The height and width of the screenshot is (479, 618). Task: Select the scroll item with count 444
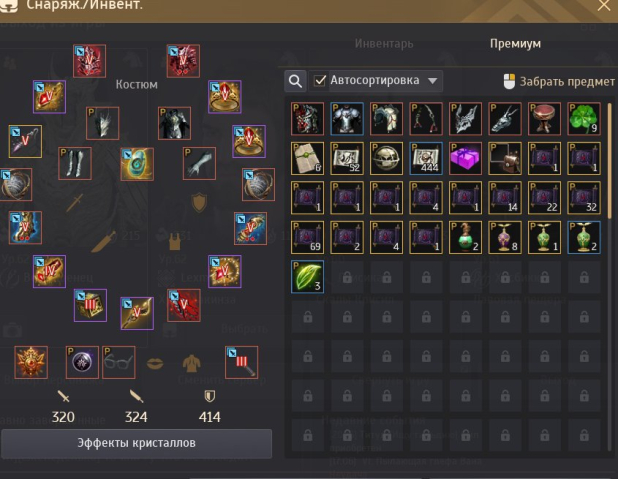coord(426,158)
